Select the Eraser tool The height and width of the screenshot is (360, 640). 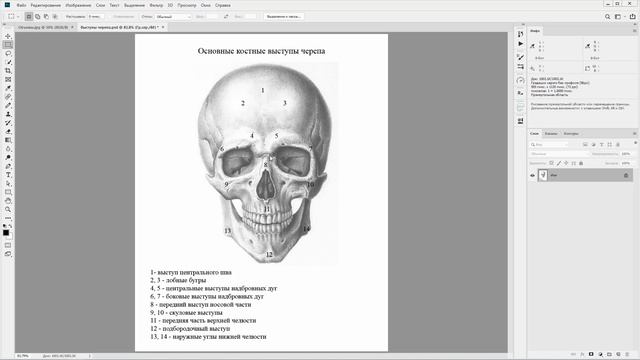[8, 131]
